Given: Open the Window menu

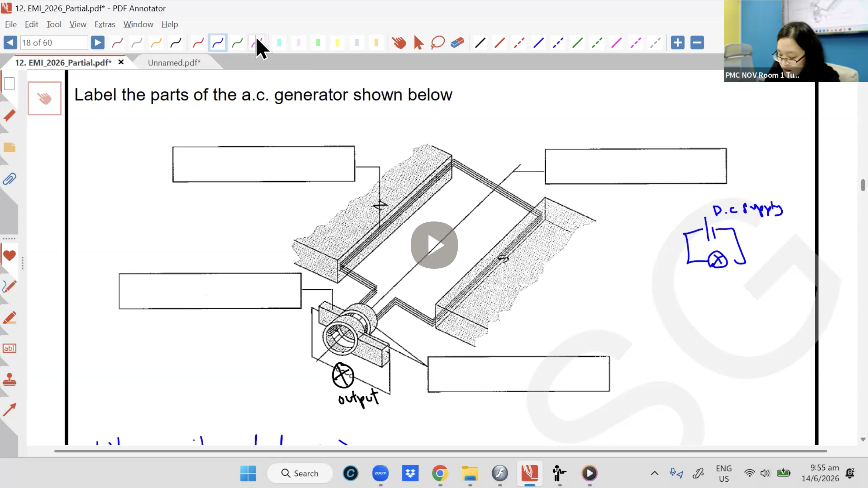Looking at the screenshot, I should click(138, 24).
